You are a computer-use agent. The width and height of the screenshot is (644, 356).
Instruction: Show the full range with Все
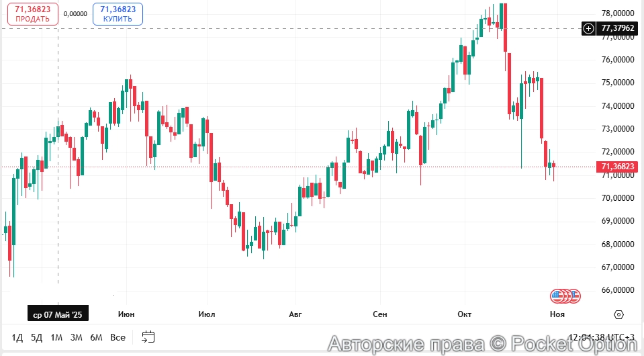point(118,337)
